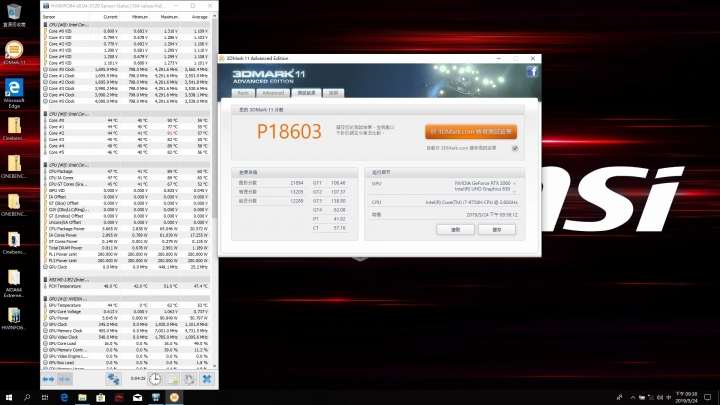Select the Core #0 Clock row

[x=126, y=69]
